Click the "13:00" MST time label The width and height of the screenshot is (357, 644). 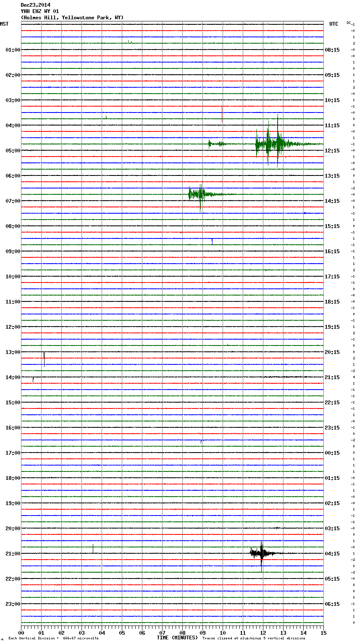click(x=13, y=352)
